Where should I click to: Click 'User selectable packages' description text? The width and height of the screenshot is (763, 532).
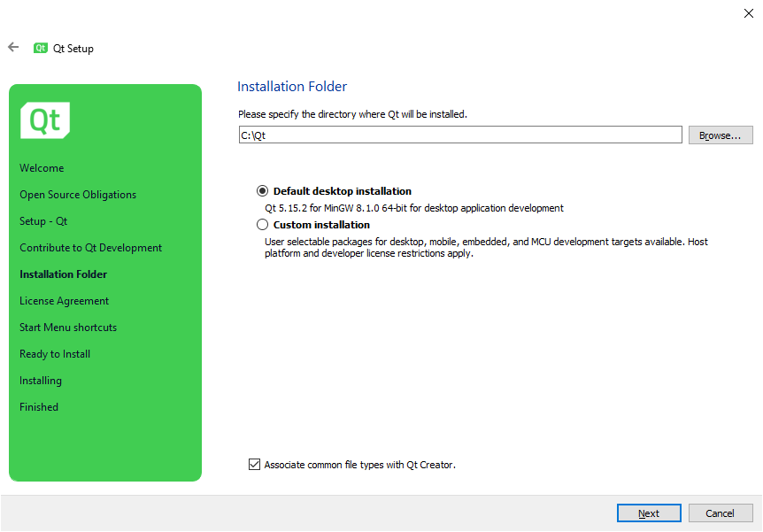point(486,247)
